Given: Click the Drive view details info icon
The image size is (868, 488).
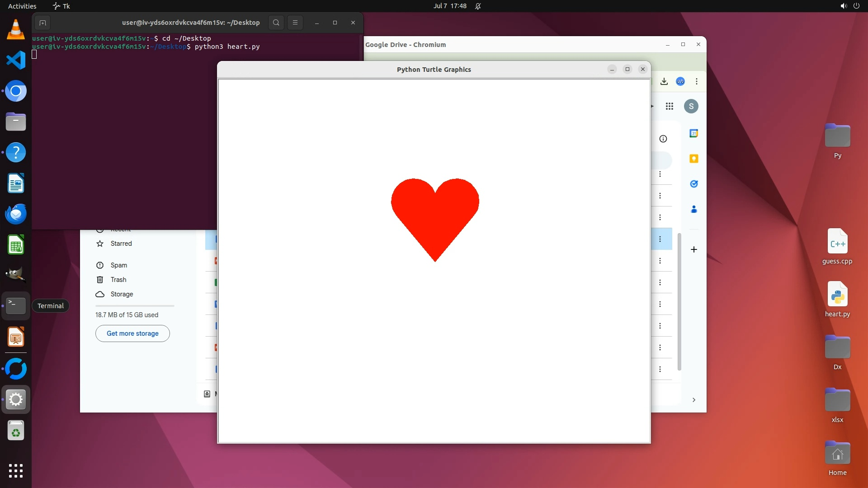Looking at the screenshot, I should (663, 139).
